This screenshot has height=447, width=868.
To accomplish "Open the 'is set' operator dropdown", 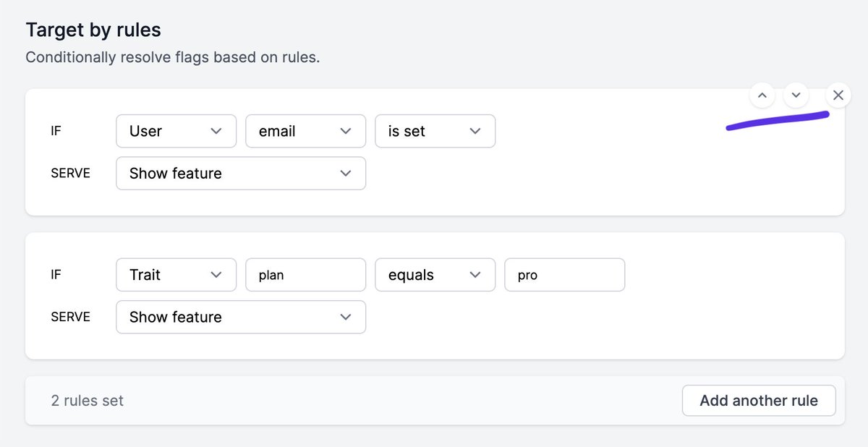I will (435, 131).
